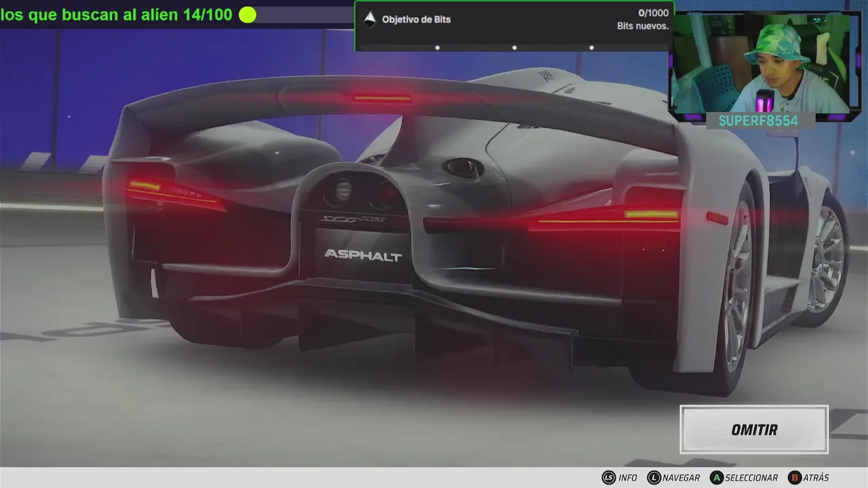The image size is (868, 488).
Task: Click the SUPERF8554 username label
Action: (758, 121)
